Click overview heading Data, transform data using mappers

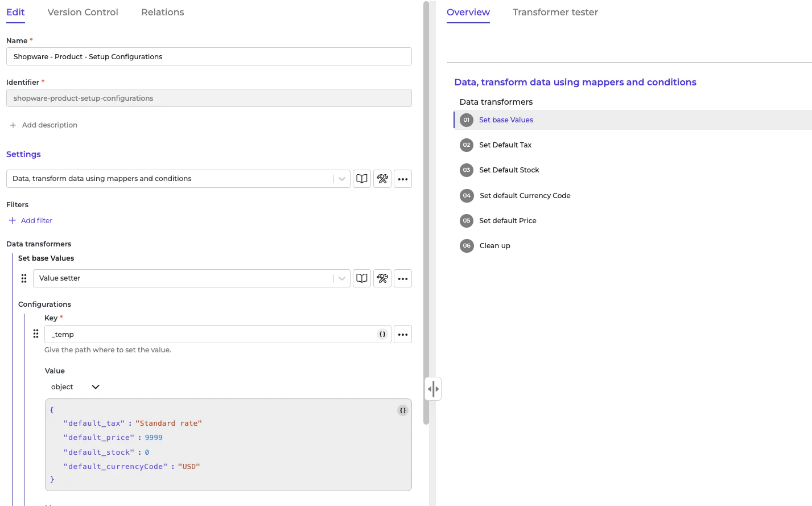pos(575,82)
